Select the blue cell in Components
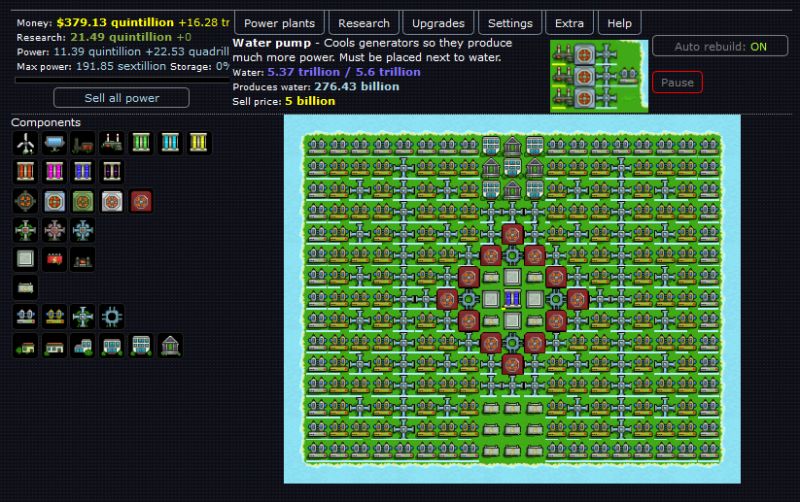Viewport: 800px width, 502px height. pyautogui.click(x=83, y=171)
